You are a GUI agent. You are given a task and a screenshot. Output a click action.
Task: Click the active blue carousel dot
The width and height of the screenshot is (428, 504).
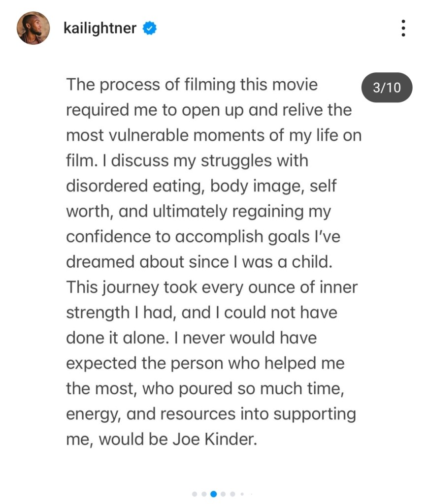[214, 494]
